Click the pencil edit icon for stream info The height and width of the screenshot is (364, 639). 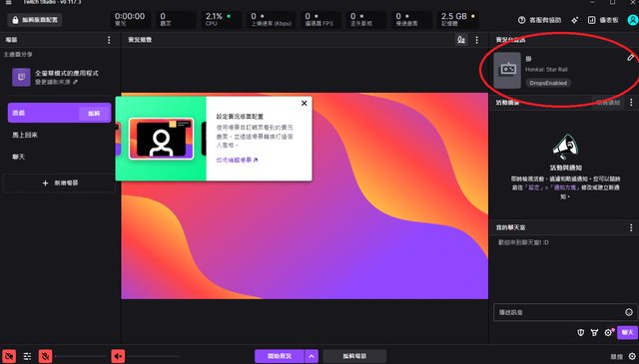630,58
